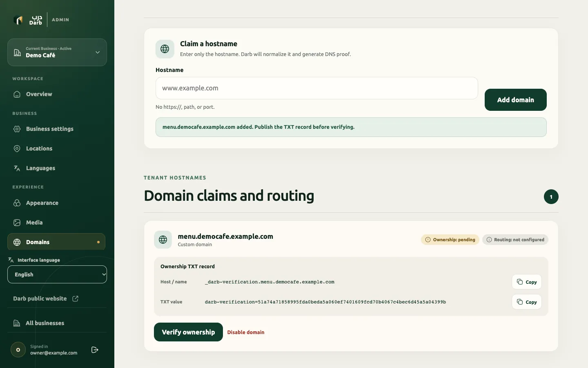Click the globe icon in Claim a hostname card
The width and height of the screenshot is (588, 368).
pyautogui.click(x=165, y=49)
